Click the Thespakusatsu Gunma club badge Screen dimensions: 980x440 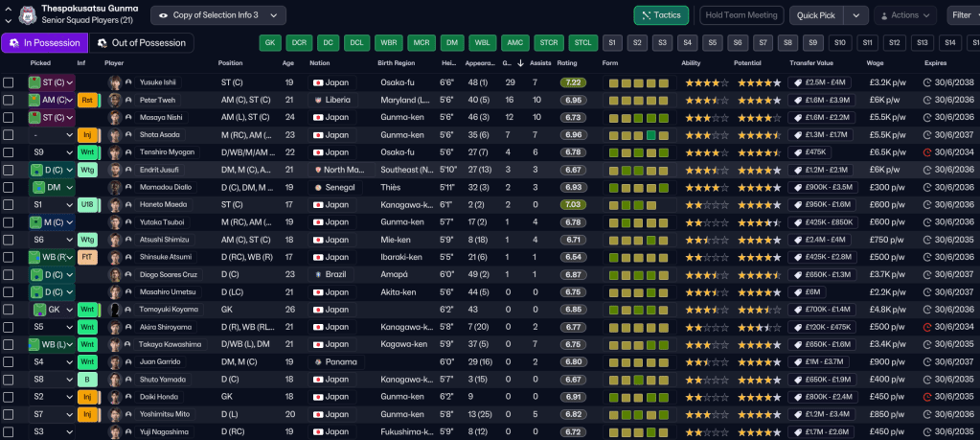(x=27, y=14)
